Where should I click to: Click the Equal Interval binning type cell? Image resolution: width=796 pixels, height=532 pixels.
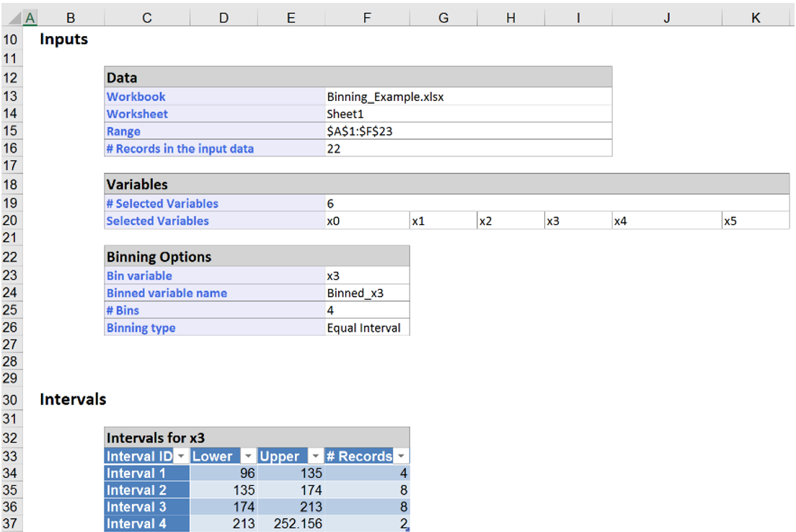click(366, 328)
